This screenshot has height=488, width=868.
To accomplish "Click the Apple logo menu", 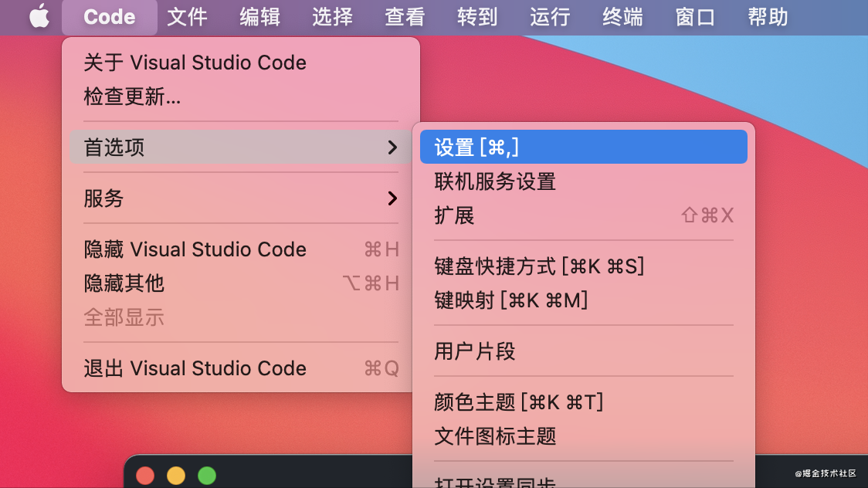I will (x=39, y=16).
